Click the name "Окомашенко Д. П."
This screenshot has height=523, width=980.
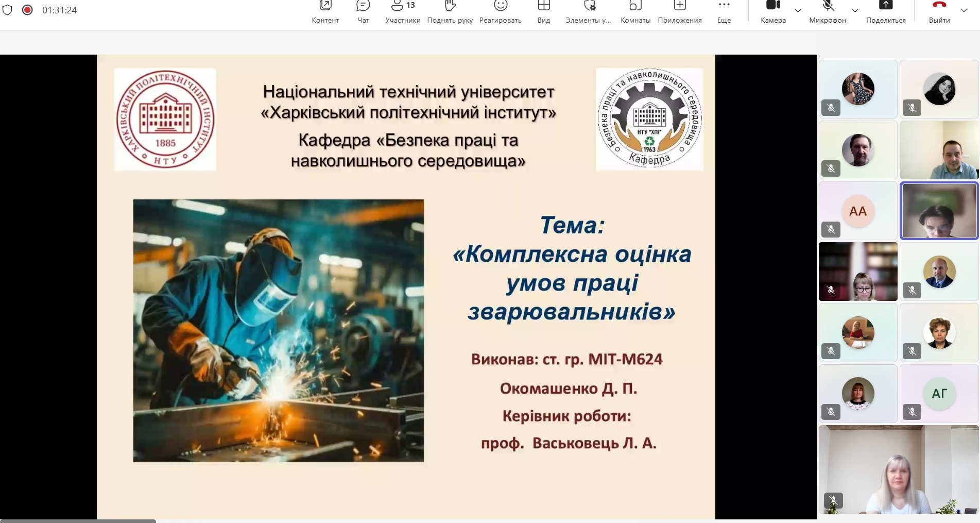(x=569, y=388)
